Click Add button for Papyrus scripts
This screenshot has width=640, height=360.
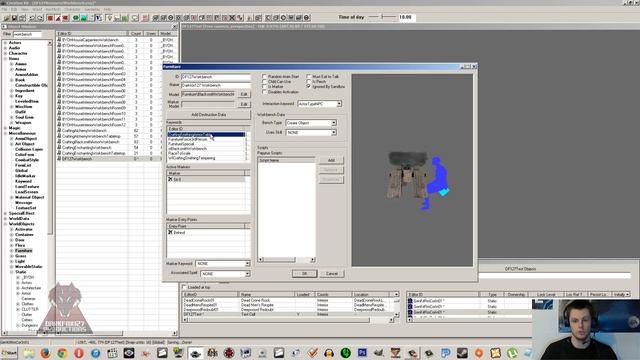[x=331, y=160]
